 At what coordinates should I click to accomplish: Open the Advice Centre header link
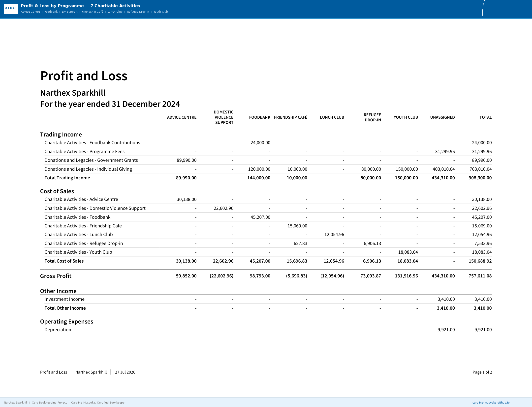30,12
